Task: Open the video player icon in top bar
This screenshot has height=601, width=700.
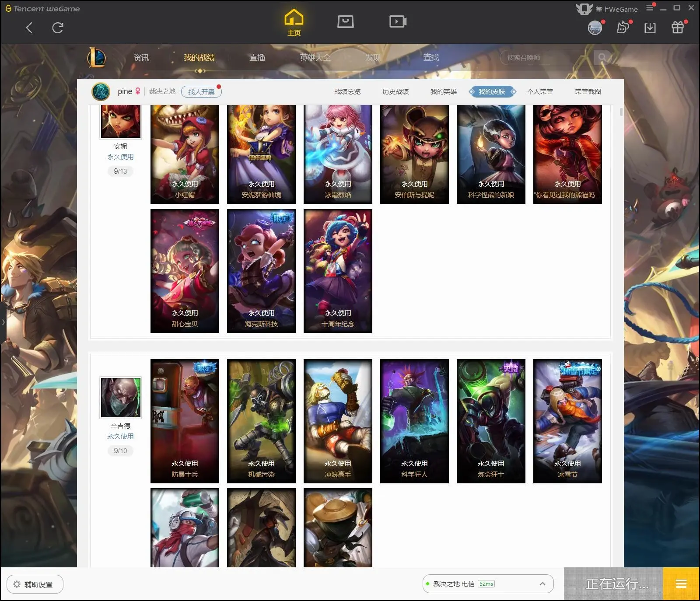Action: coord(398,21)
